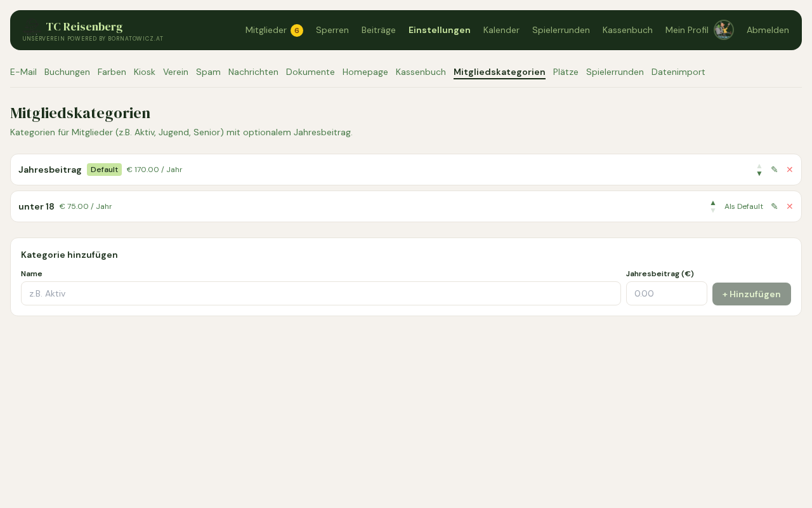Open the Kalender page
This screenshot has width=812, height=508.
[501, 30]
